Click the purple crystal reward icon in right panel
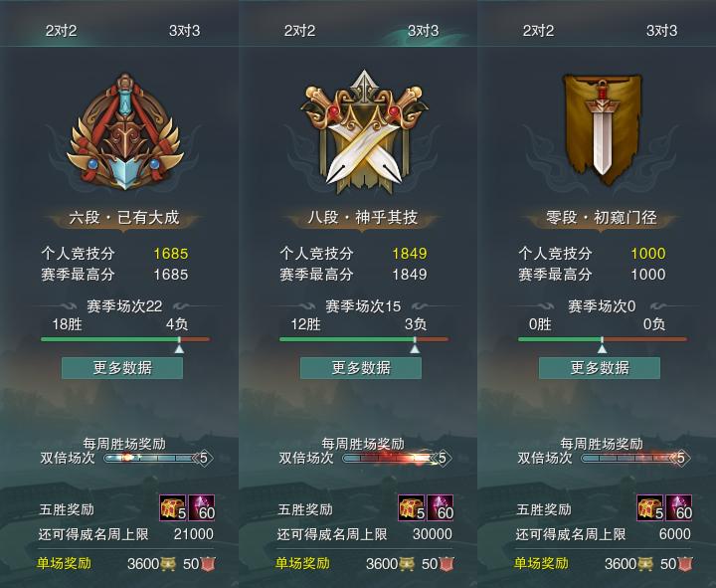This screenshot has width=716, height=588. (x=678, y=507)
